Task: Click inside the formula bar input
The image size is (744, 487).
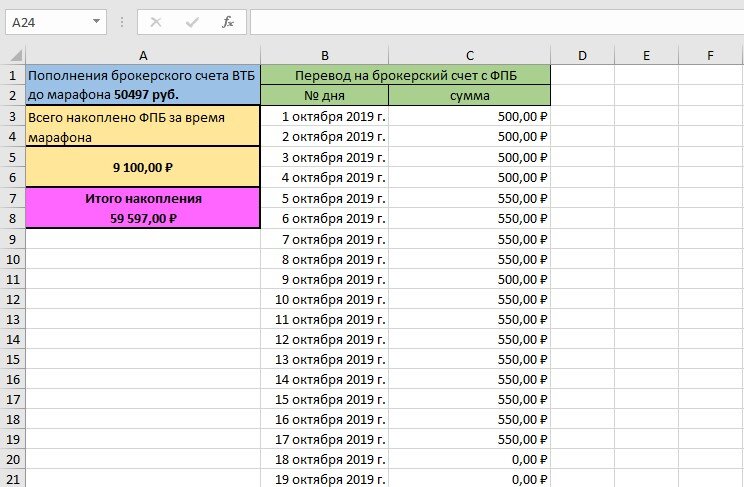Action: click(497, 22)
